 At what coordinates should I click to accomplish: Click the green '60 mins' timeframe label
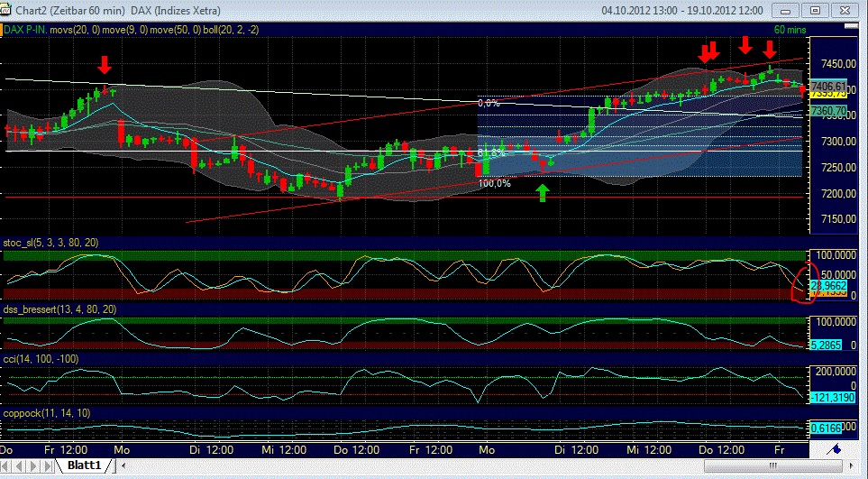coord(790,30)
